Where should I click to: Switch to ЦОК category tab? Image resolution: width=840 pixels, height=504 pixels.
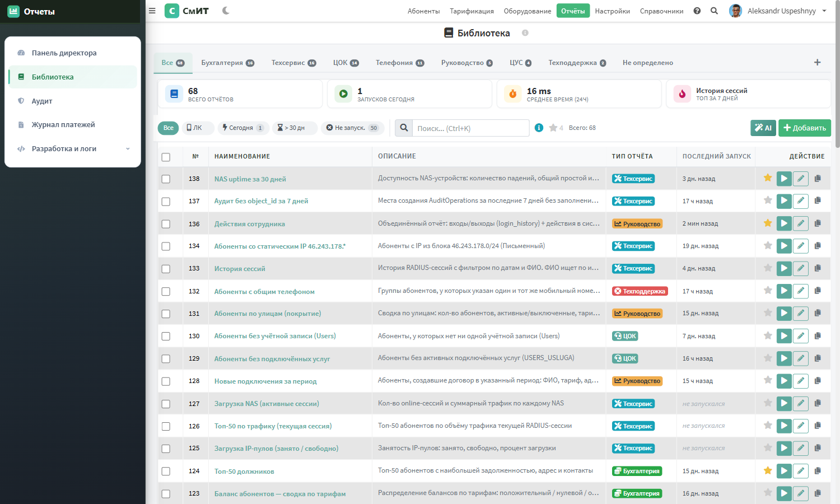click(346, 63)
